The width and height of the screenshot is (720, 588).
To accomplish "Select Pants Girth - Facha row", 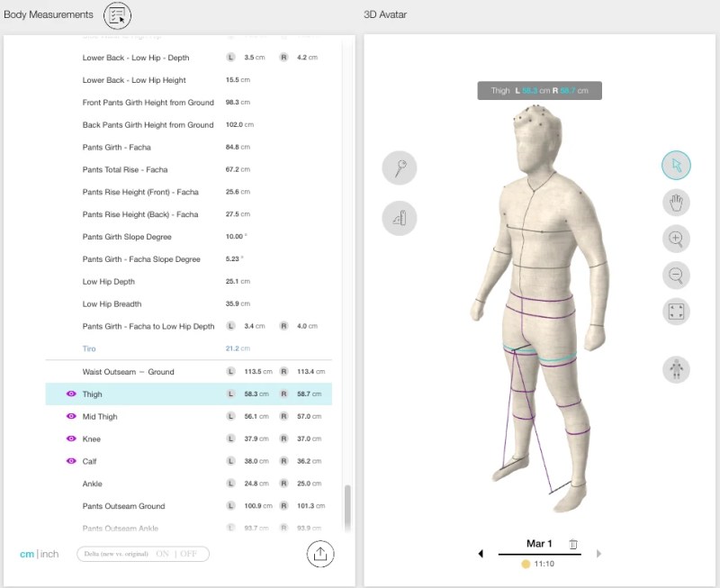I will pyautogui.click(x=188, y=147).
